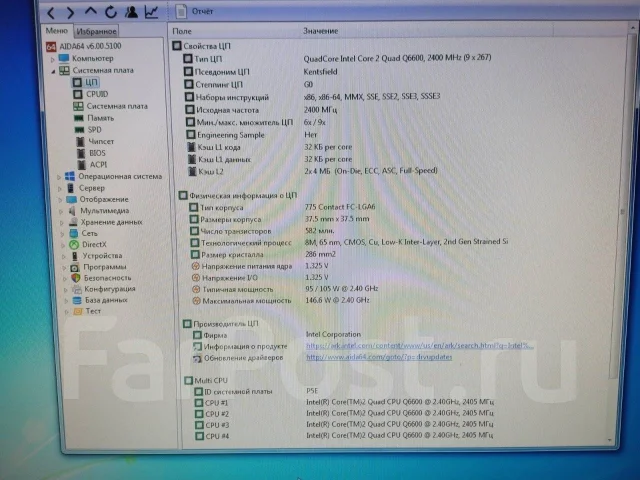Open the SPD tree item
The width and height of the screenshot is (640, 480).
[88, 130]
